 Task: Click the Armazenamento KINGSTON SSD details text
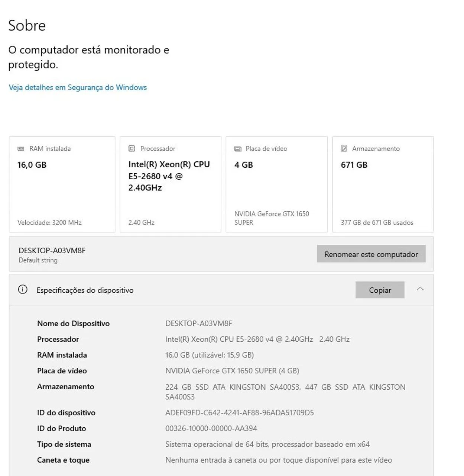(x=285, y=392)
